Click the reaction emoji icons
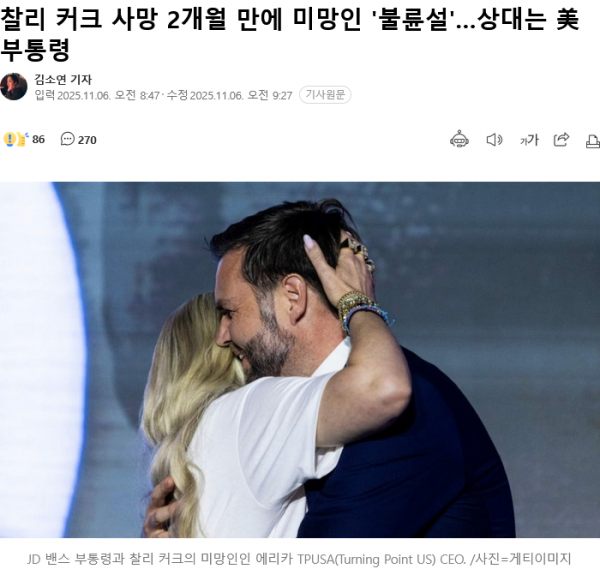Viewport: 600px width, 575px height. [x=15, y=139]
